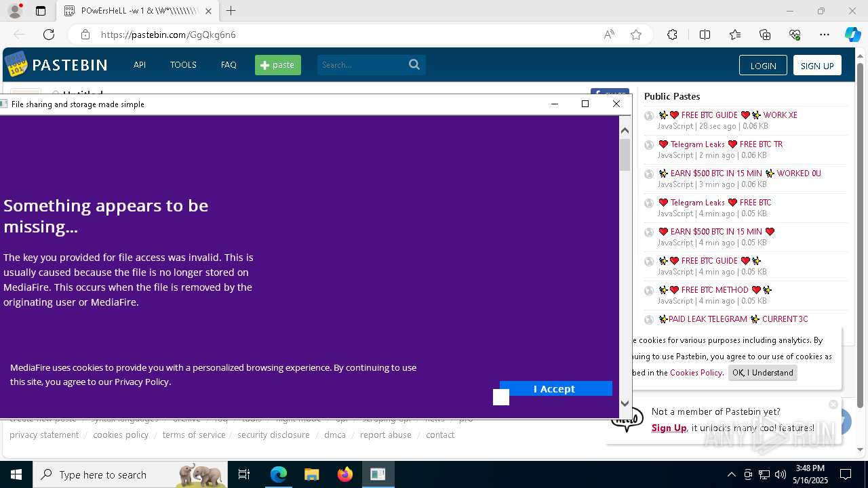Open the API menu item
The image size is (868, 488).
pyautogui.click(x=140, y=65)
